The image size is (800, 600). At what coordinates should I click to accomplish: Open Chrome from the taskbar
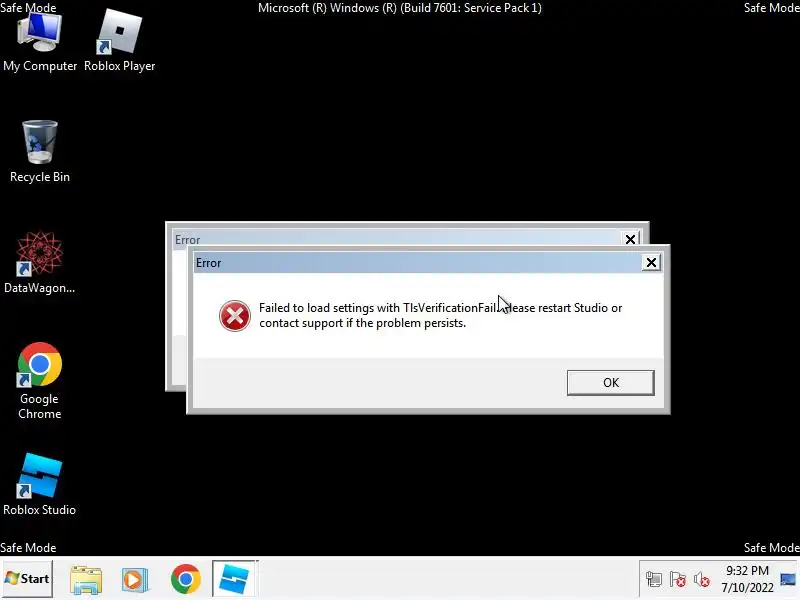coord(186,579)
